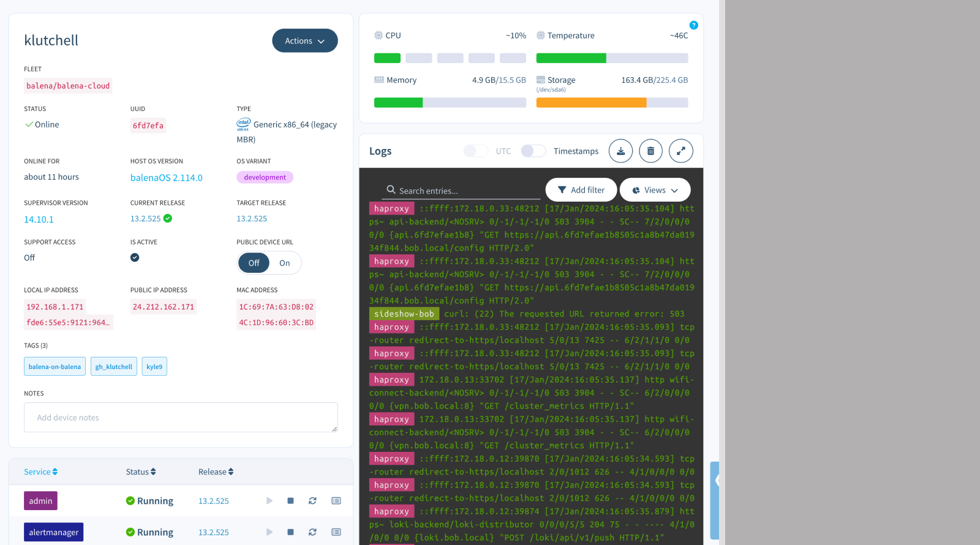
Task: Select the kyle9 tag
Action: 154,367
